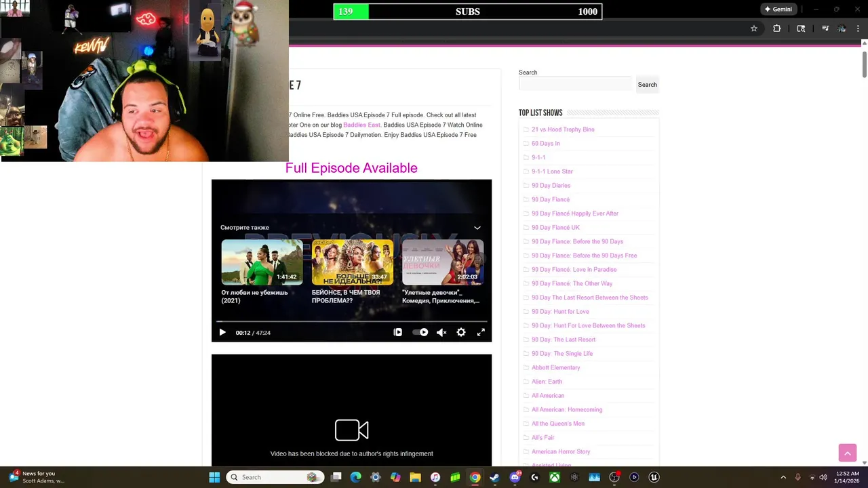868x488 pixels.
Task: Open Windows Settings gear on taskbar
Action: pos(375,477)
